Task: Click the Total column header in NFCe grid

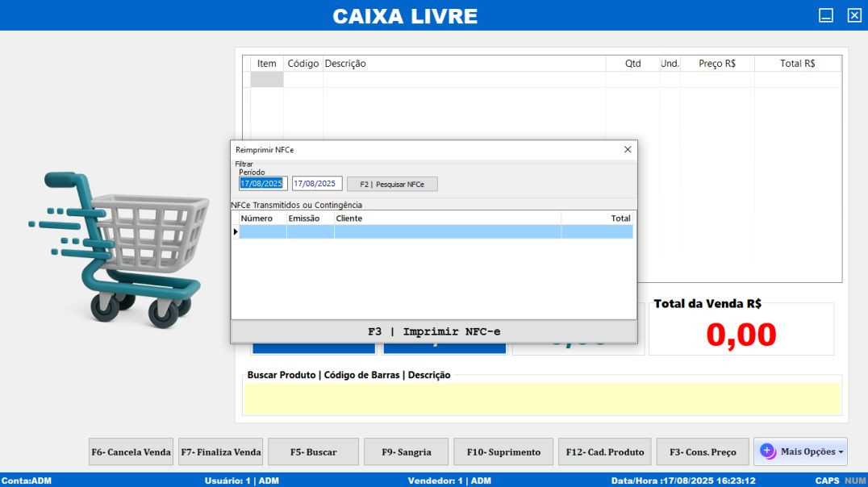Action: coord(597,219)
